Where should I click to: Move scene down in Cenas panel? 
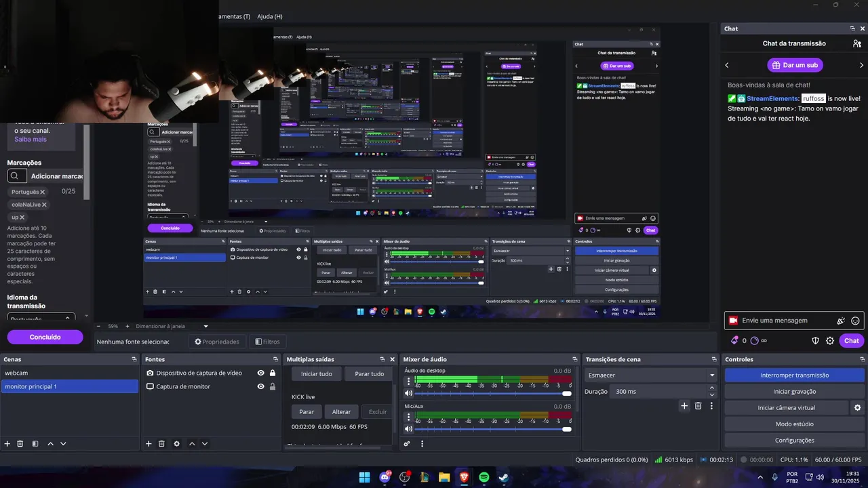tap(63, 444)
